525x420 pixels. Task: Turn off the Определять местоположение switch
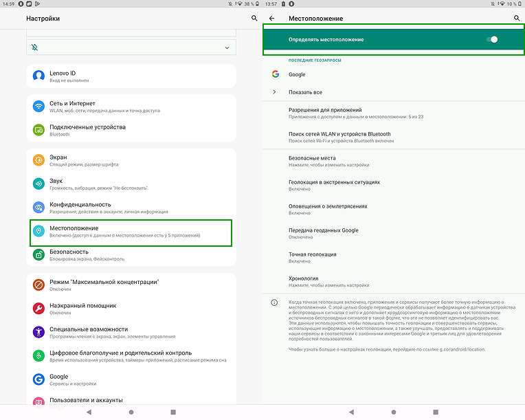click(x=492, y=39)
